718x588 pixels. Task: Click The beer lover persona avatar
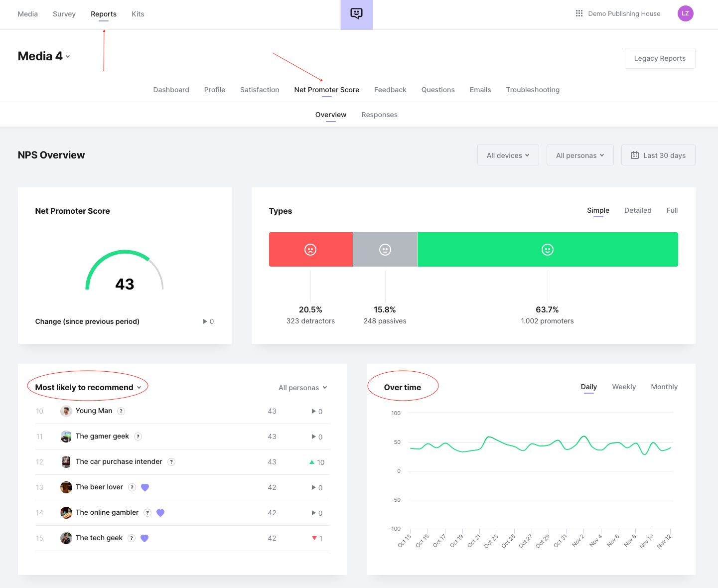[x=66, y=487]
